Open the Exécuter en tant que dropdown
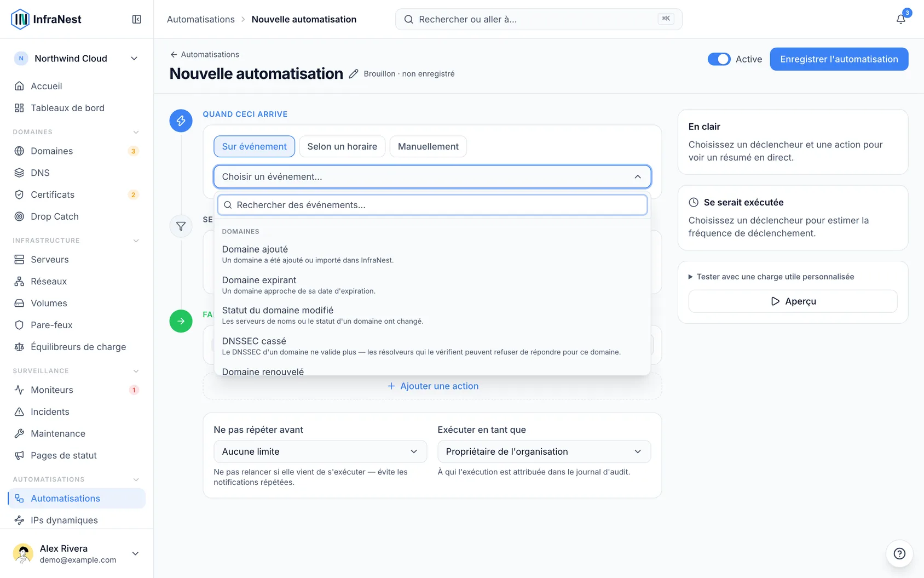The image size is (924, 578). pyautogui.click(x=544, y=451)
